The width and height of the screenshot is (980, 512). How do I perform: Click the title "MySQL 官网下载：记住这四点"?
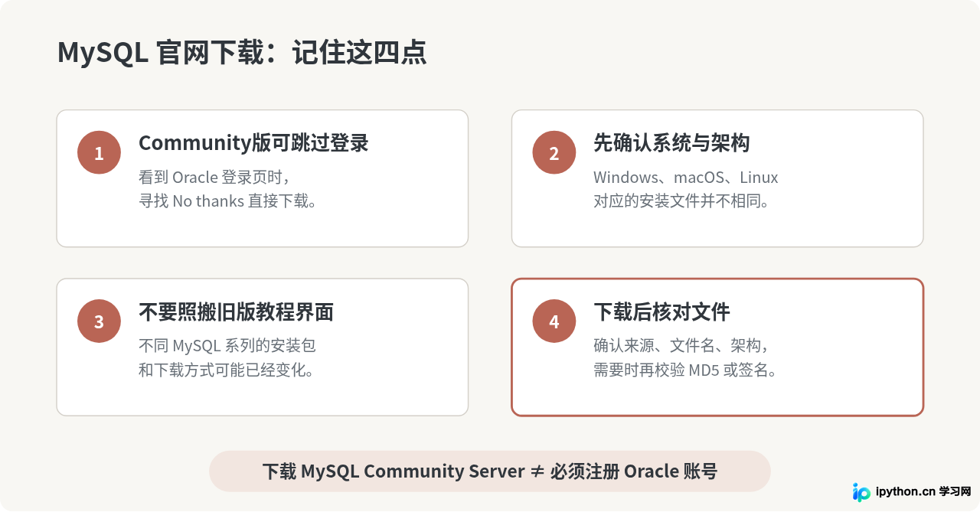[242, 53]
